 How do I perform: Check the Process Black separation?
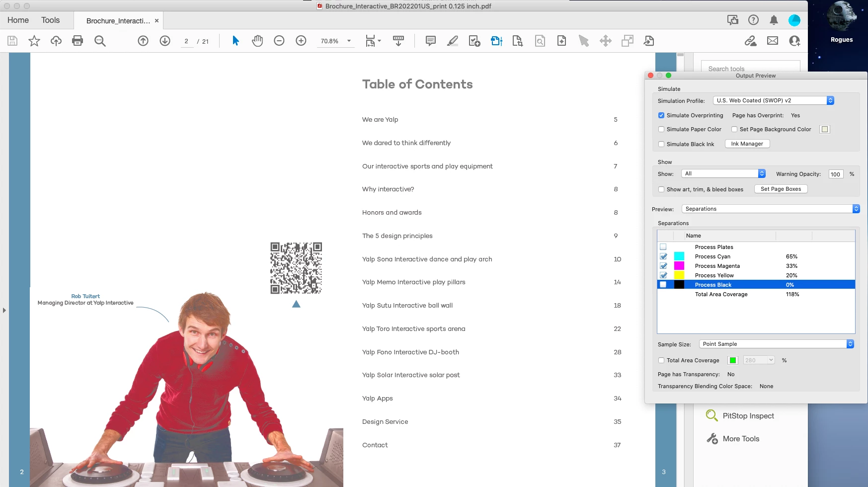click(x=663, y=285)
